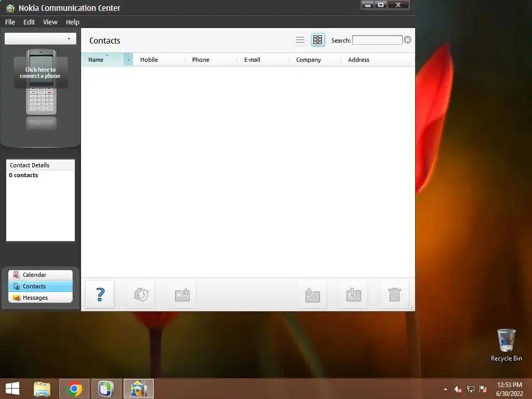This screenshot has width=532, height=399.
Task: Open the Help menu
Action: coord(72,22)
